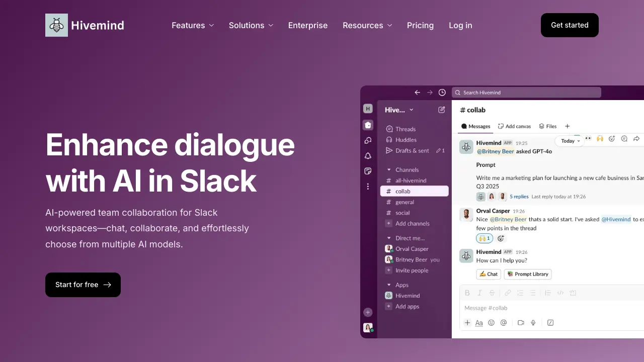Toggle the raised hands reaction with count 1
This screenshot has height=362, width=644.
485,238
